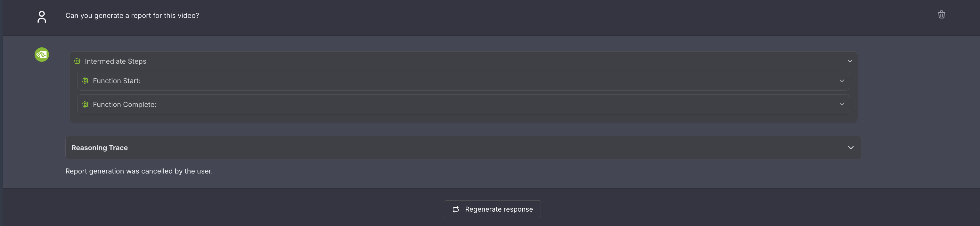Image resolution: width=980 pixels, height=226 pixels.
Task: Click the refresh icon inside Regenerate response
Action: pos(455,209)
